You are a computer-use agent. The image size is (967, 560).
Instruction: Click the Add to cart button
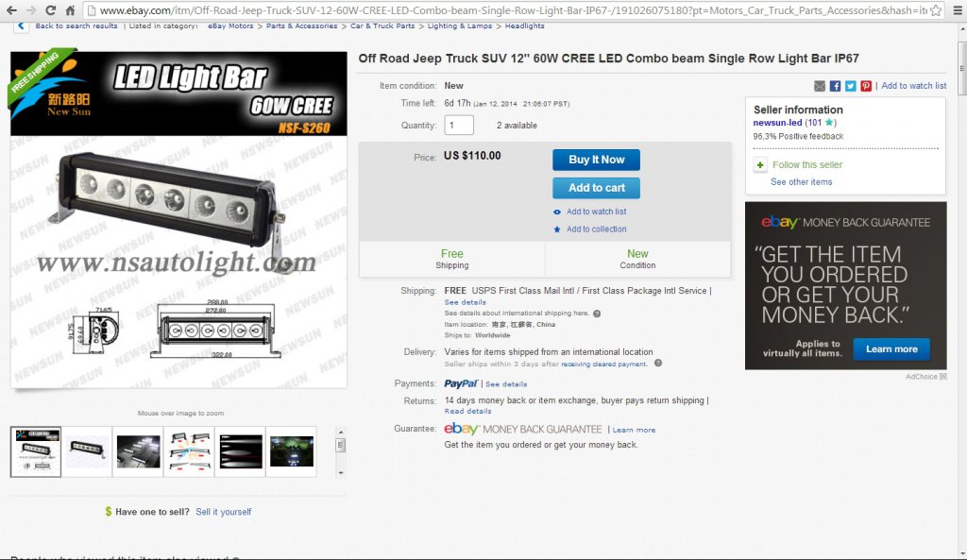click(x=596, y=188)
